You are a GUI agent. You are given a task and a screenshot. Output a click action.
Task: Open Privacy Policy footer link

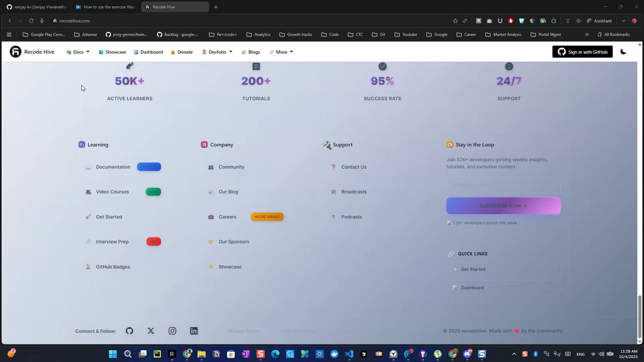click(x=244, y=331)
